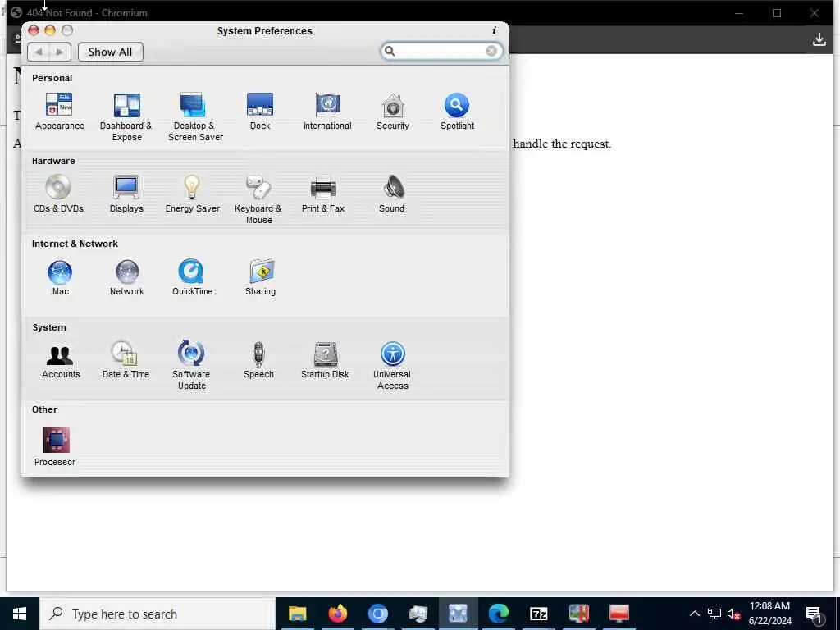Open Universal Access preferences
Screen dimensions: 840x630
click(392, 366)
